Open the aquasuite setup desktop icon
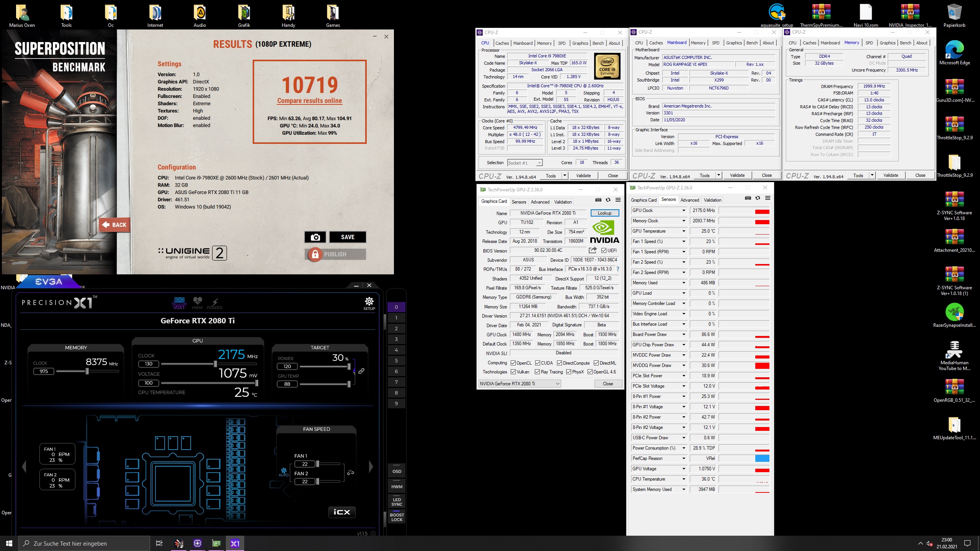980x551 pixels. coord(777,15)
